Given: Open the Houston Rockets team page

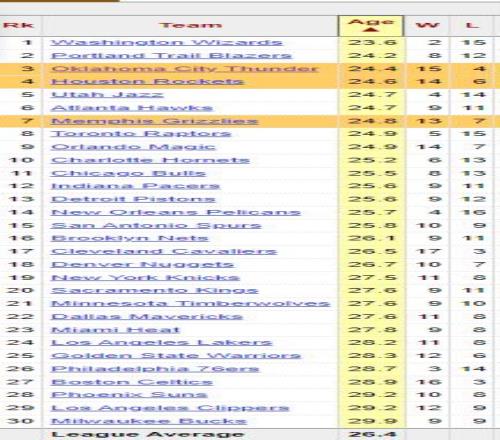Looking at the screenshot, I should (x=148, y=82).
